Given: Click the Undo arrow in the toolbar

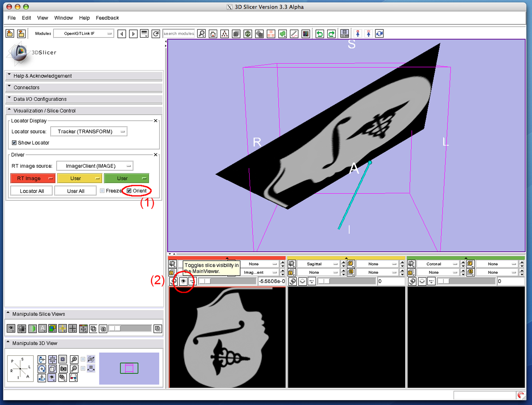Looking at the screenshot, I should pyautogui.click(x=319, y=33).
